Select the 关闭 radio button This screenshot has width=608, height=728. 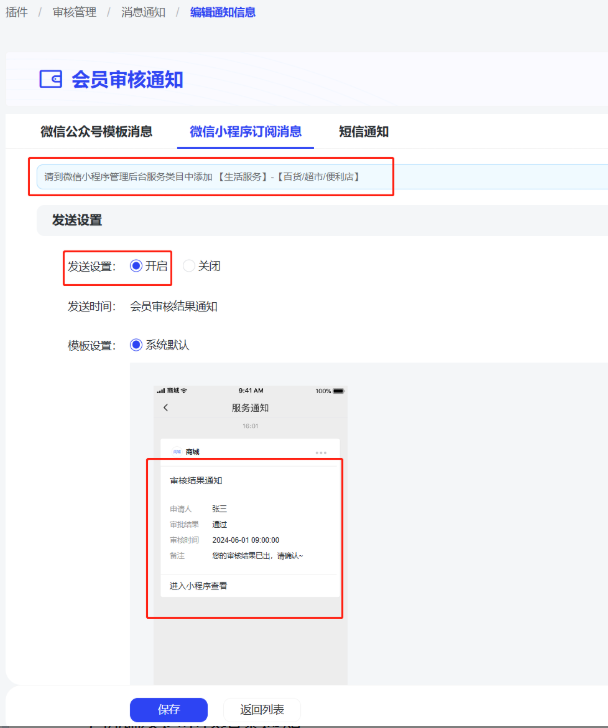[189, 266]
